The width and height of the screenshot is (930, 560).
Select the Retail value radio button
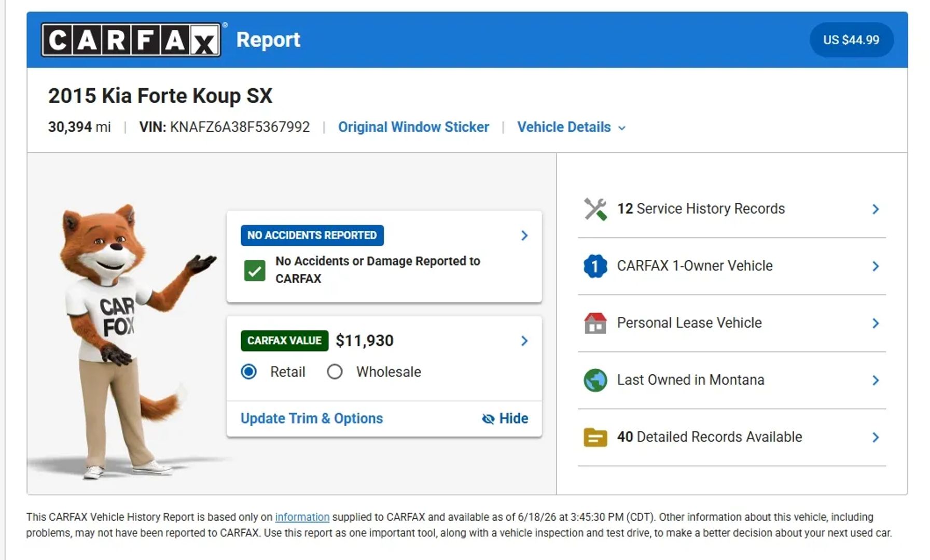(x=249, y=372)
